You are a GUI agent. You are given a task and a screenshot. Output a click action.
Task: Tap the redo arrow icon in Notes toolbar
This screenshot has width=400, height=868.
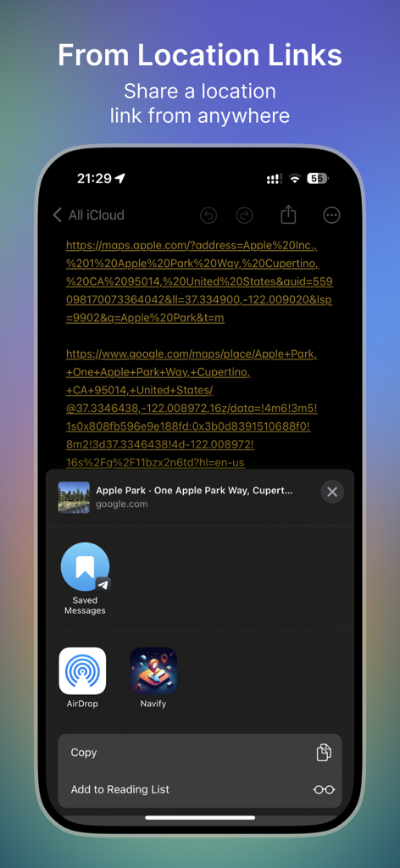245,215
